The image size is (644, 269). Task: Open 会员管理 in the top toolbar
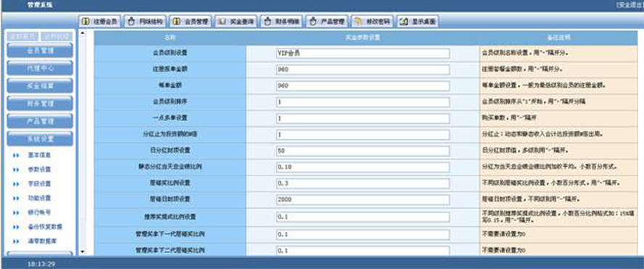tap(190, 22)
